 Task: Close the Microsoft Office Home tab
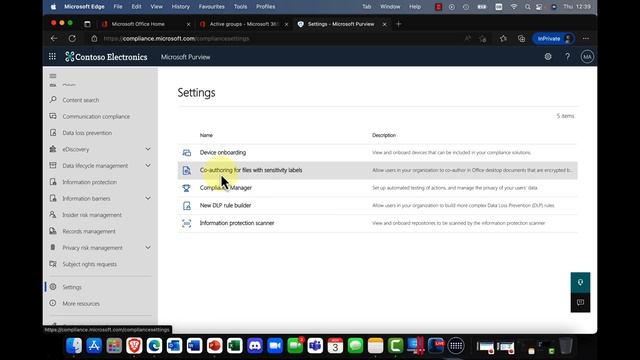click(188, 24)
